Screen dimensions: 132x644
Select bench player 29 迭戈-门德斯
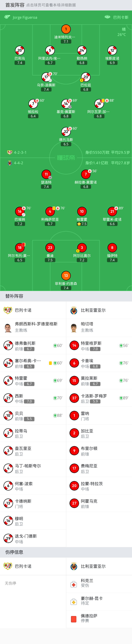click(33, 538)
